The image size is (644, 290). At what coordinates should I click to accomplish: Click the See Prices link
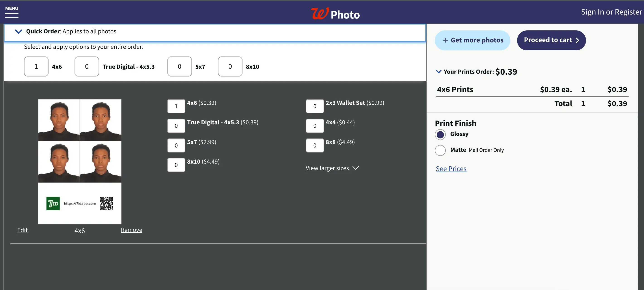[x=451, y=169]
